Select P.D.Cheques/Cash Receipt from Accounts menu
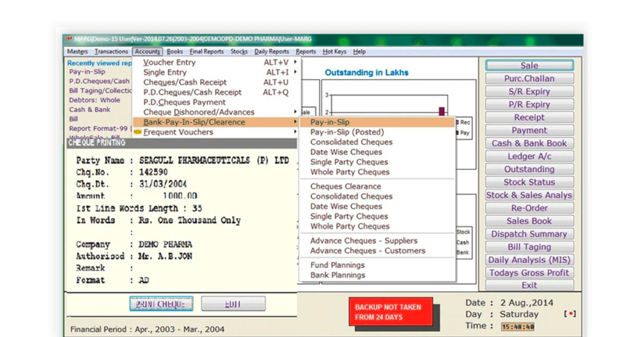The width and height of the screenshot is (644, 337). click(x=217, y=92)
